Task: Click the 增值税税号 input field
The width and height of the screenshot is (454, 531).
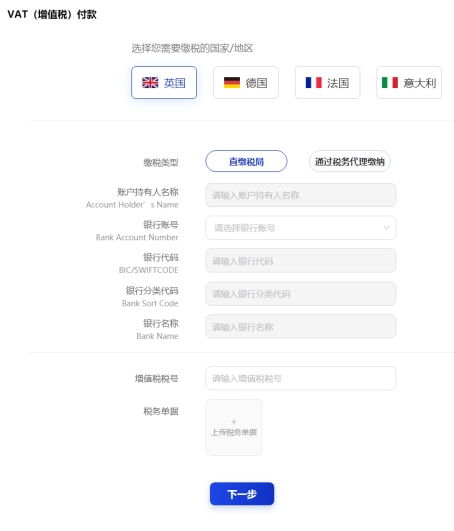Action: coord(301,378)
